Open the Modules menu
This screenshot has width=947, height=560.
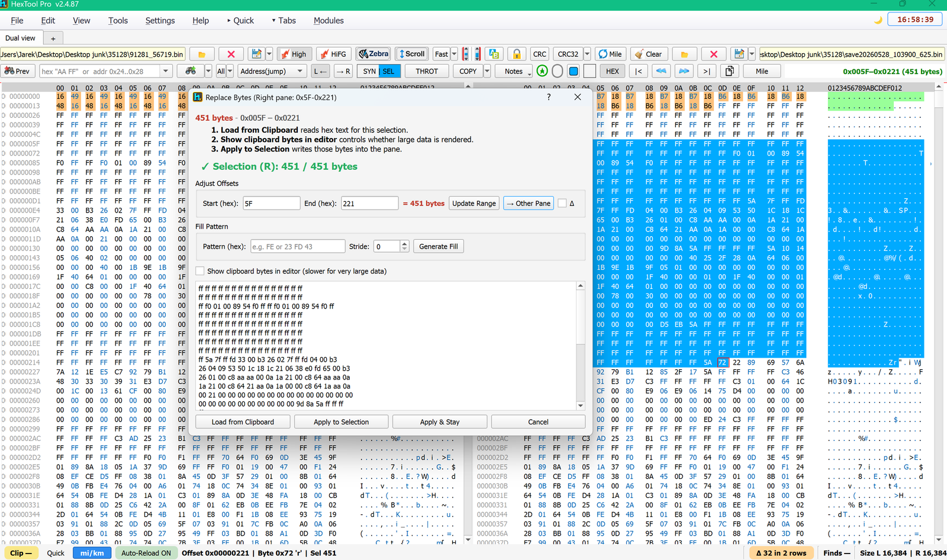pyautogui.click(x=328, y=20)
